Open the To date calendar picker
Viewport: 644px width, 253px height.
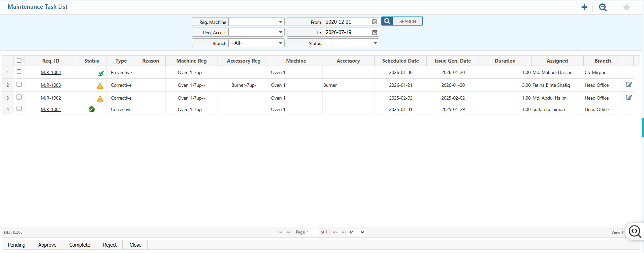[375, 33]
